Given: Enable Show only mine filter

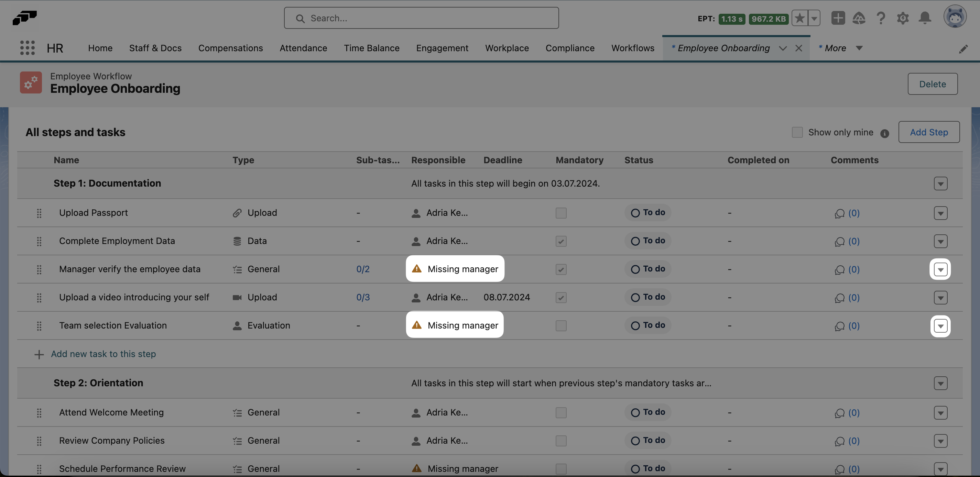Looking at the screenshot, I should tap(798, 132).
